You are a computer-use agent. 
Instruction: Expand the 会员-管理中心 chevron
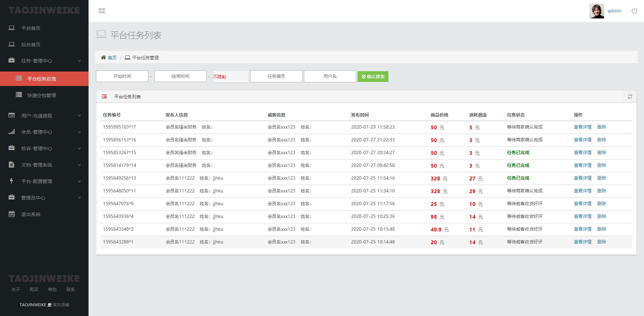click(x=79, y=132)
